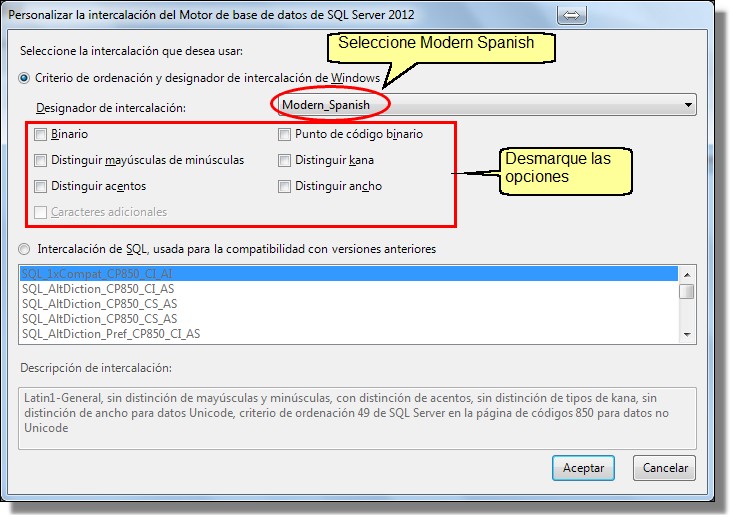
Task: Click the Cancelar button
Action: [664, 468]
